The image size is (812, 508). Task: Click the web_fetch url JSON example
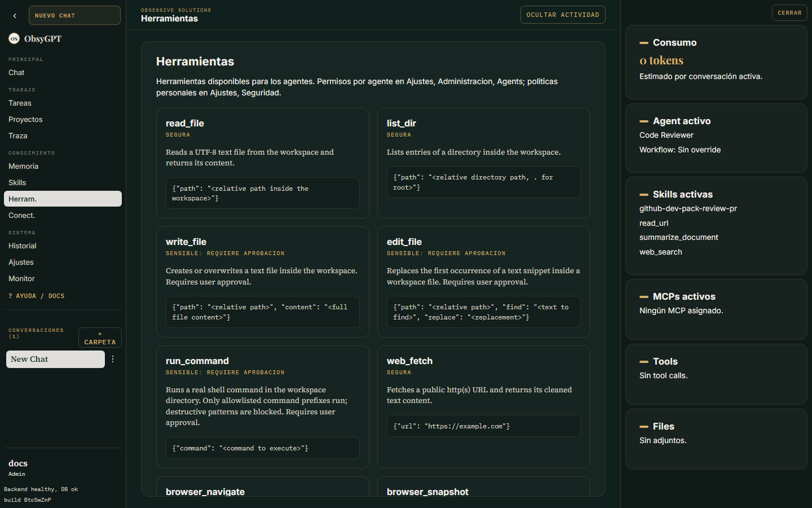(484, 426)
